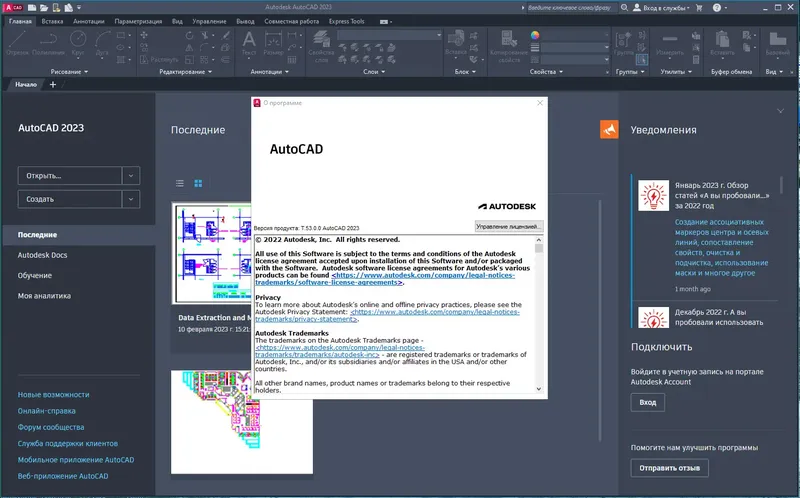The image size is (800, 498).
Task: Open the AutoCAD application menu logo
Action: point(13,7)
